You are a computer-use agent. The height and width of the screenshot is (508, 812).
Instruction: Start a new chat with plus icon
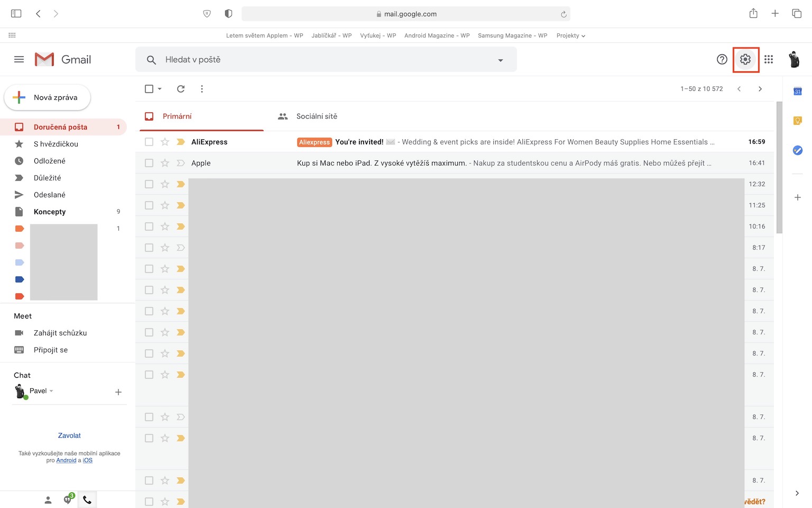118,392
